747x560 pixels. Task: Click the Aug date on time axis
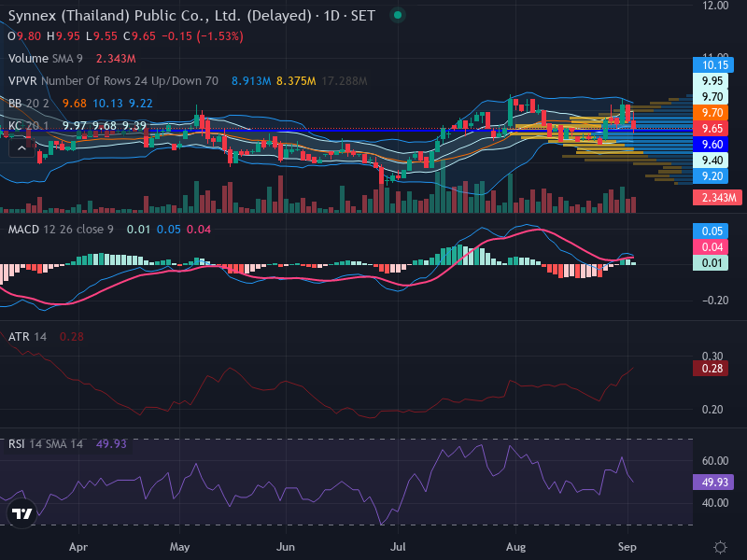(516, 547)
